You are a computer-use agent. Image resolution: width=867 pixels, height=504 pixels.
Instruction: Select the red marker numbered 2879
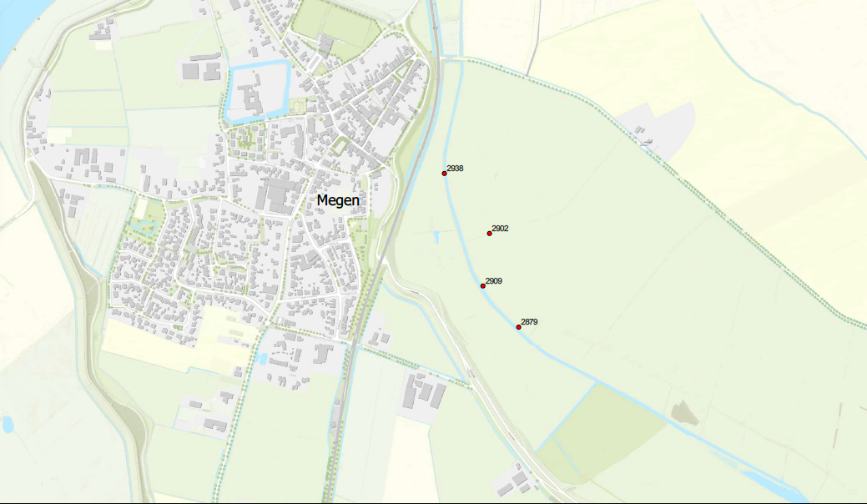pos(519,327)
